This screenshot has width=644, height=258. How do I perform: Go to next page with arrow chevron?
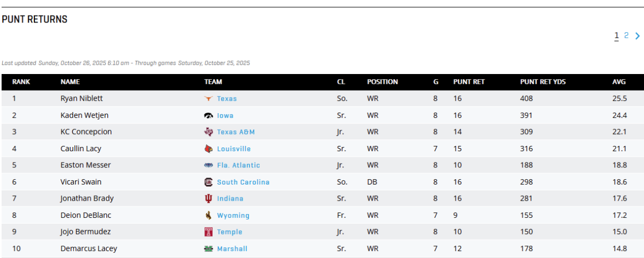click(638, 36)
